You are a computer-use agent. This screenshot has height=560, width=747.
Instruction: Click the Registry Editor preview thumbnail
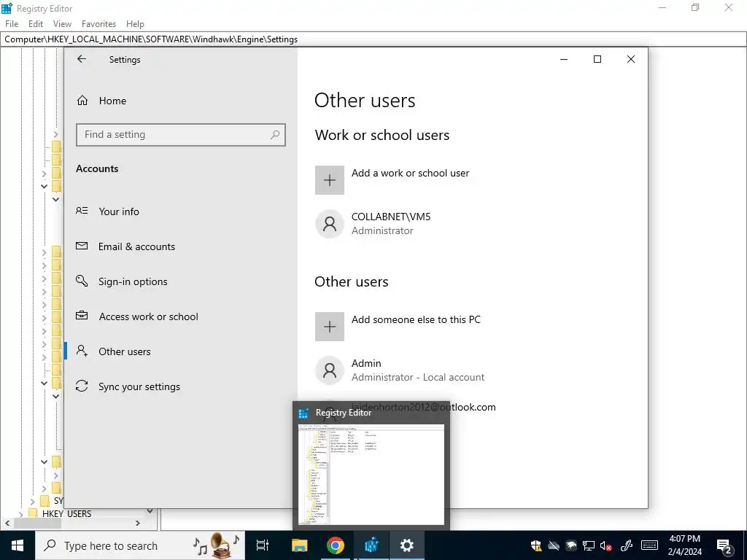(x=371, y=474)
